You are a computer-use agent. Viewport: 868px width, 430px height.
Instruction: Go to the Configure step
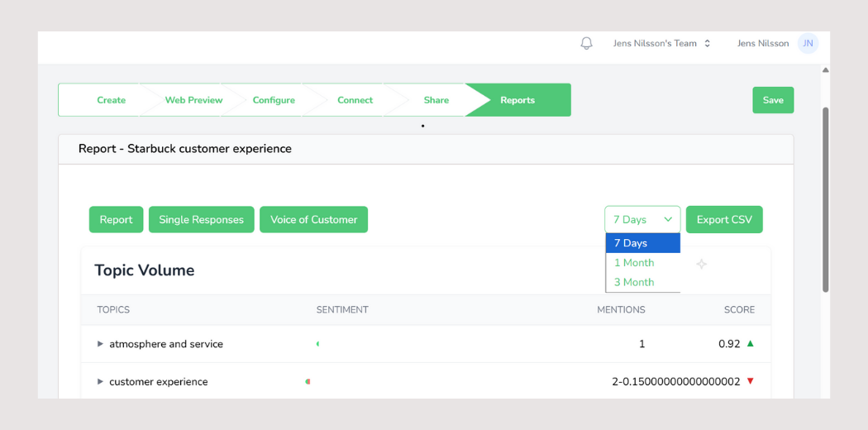click(x=274, y=100)
